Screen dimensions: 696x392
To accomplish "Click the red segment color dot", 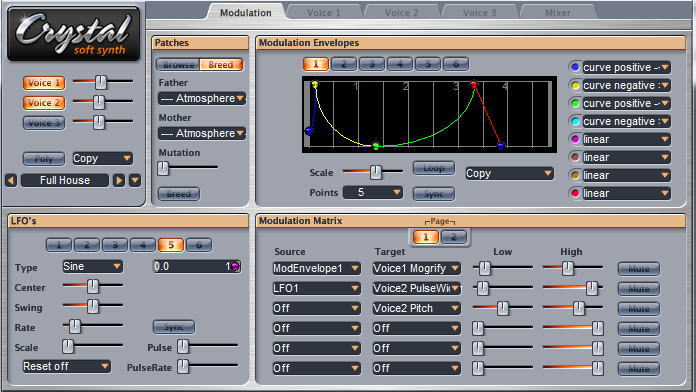I will click(x=575, y=193).
